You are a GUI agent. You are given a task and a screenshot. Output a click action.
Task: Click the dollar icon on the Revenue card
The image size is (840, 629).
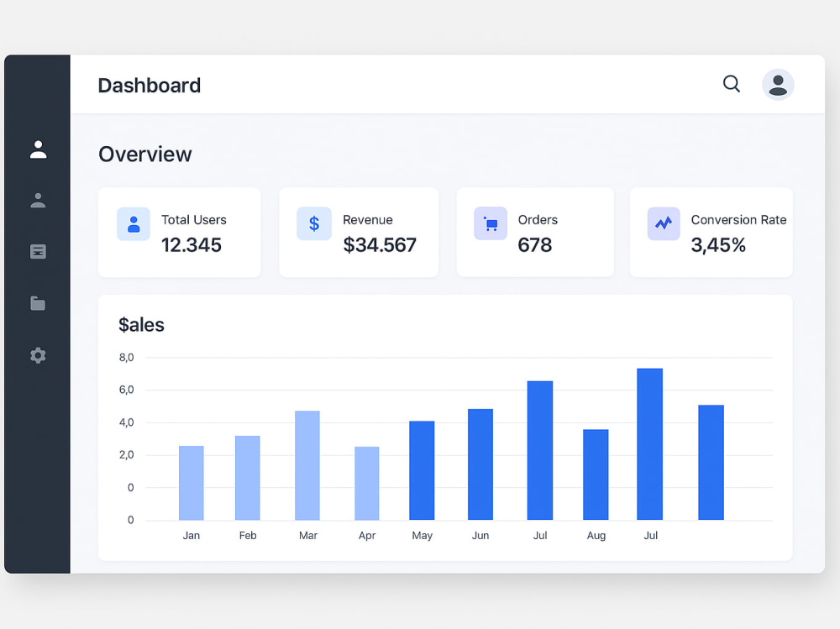(x=313, y=223)
